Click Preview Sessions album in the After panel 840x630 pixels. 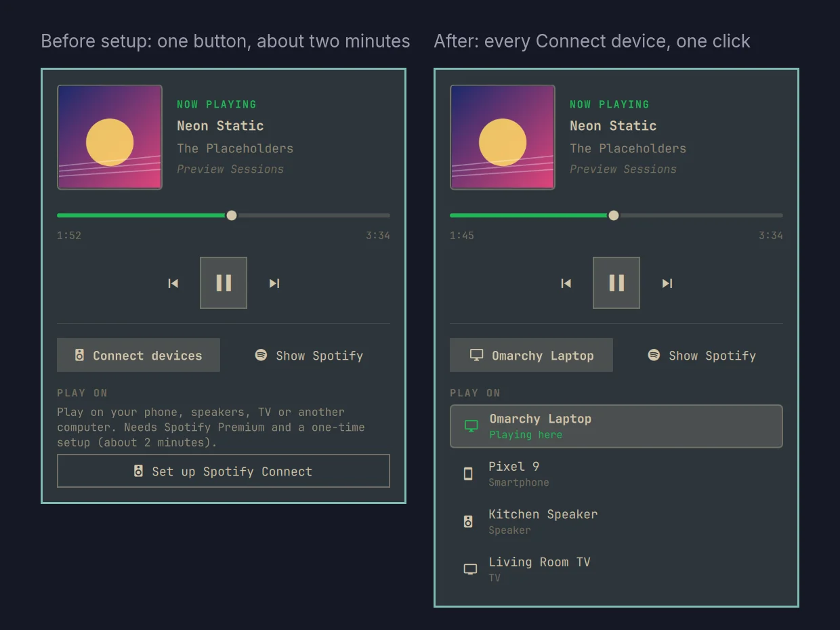coord(623,169)
